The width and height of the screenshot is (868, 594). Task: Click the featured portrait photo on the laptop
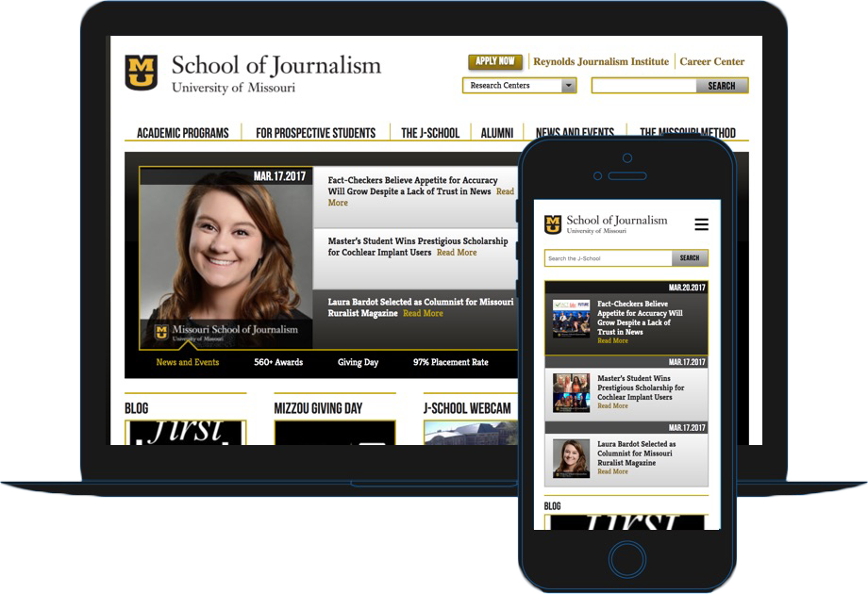click(225, 258)
